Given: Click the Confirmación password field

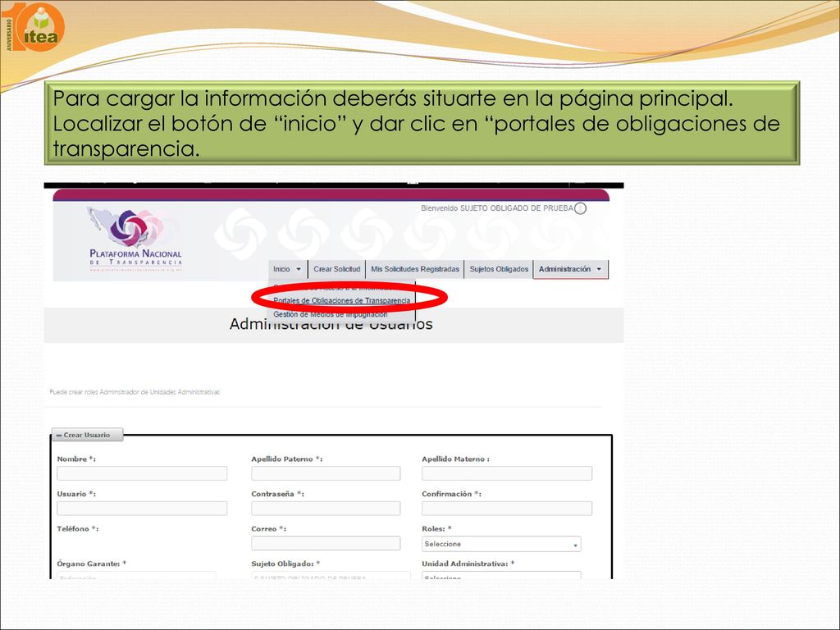Looking at the screenshot, I should coord(507,508).
